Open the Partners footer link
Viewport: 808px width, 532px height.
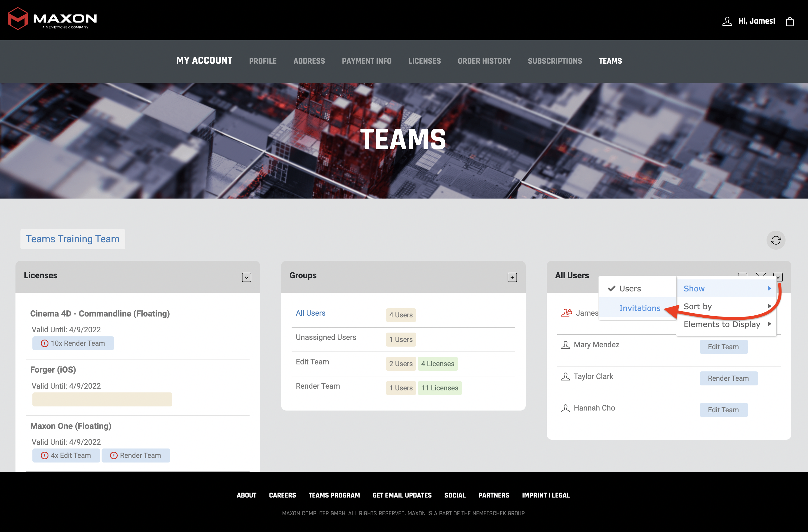[x=494, y=495]
